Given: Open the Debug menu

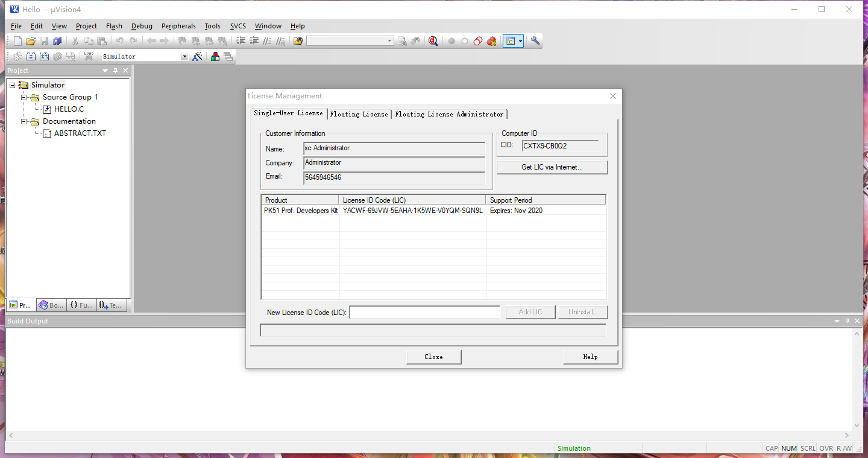Looking at the screenshot, I should point(142,26).
